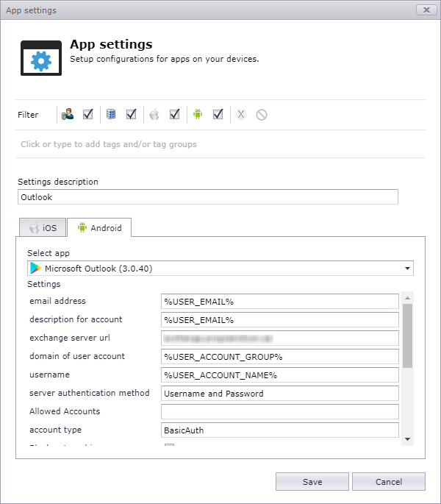Click the App settings gear window icon

pyautogui.click(x=41, y=58)
